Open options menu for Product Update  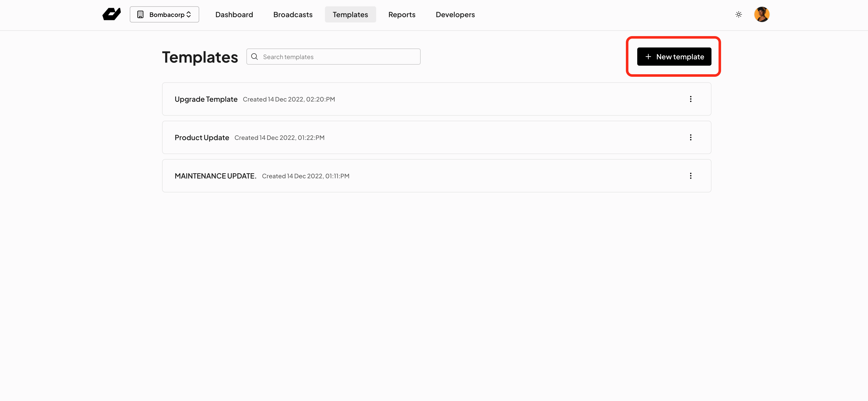pyautogui.click(x=691, y=137)
